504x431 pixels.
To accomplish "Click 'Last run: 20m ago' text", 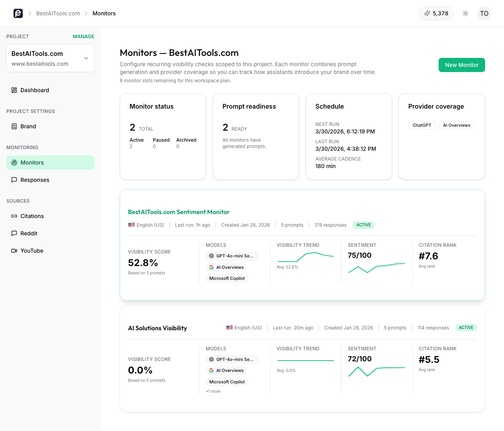I will pos(293,328).
